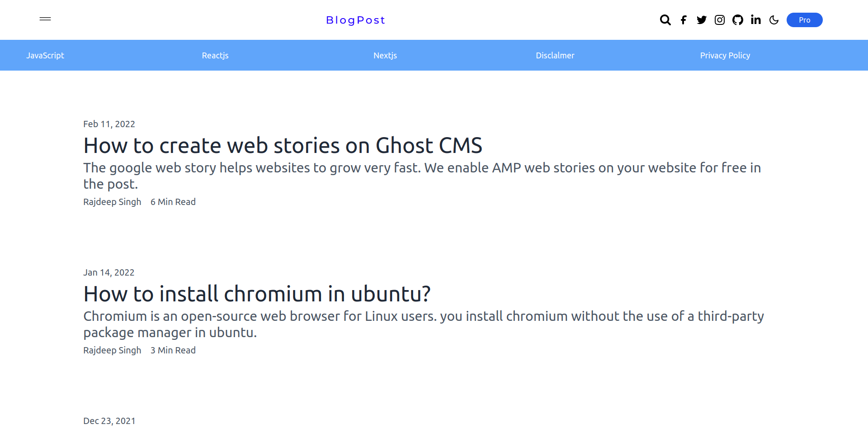
Task: Open the Ghost CMS web stories post
Action: tap(283, 145)
